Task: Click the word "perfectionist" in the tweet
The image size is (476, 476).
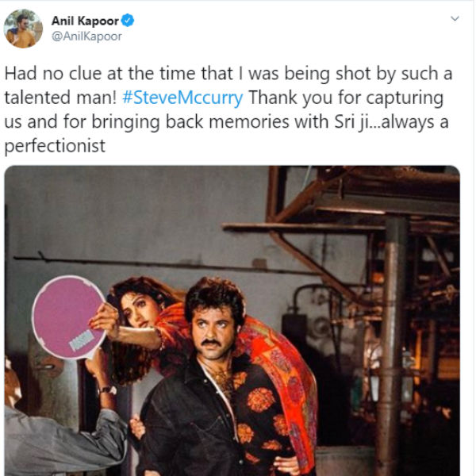Action: point(55,146)
